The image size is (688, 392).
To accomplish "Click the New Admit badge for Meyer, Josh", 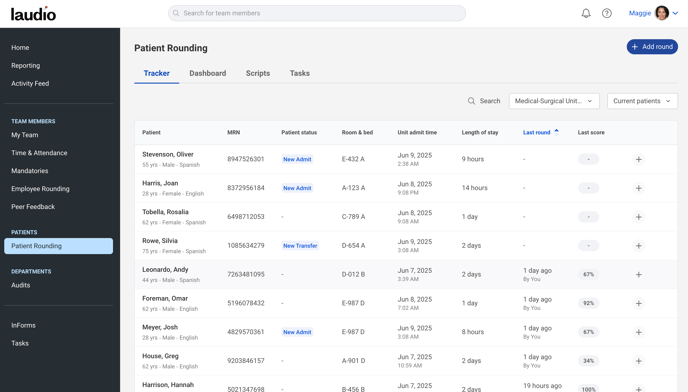I will coord(297,332).
